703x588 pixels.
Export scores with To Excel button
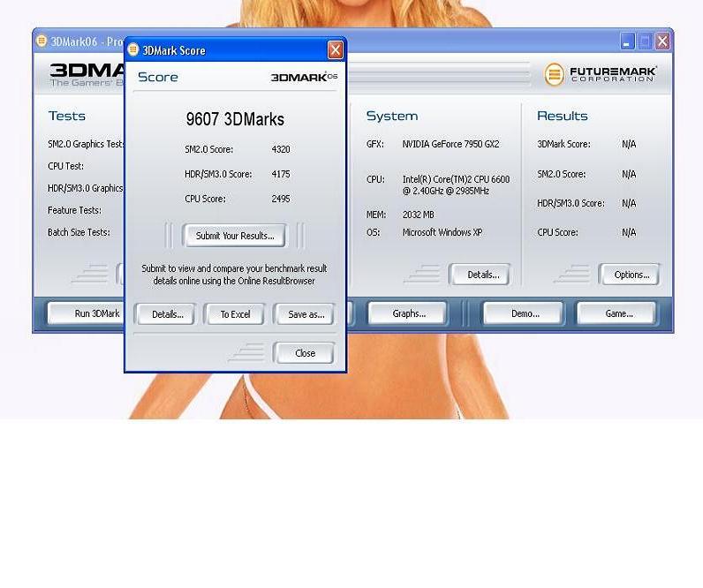[235, 314]
